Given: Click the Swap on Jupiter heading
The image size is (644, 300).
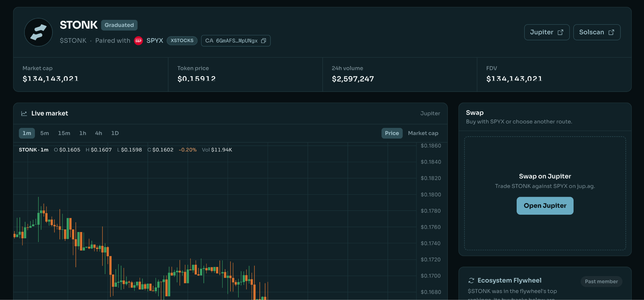Looking at the screenshot, I should (545, 176).
